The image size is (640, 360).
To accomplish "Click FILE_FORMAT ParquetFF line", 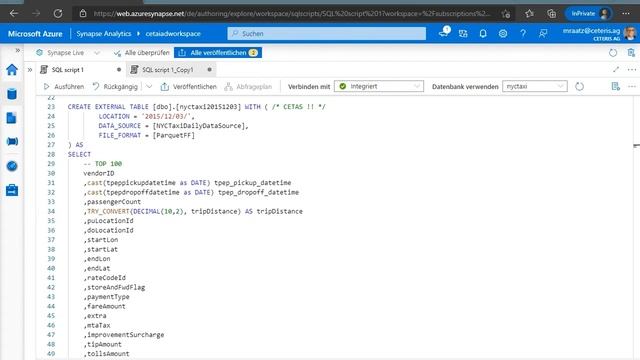I will (147, 136).
